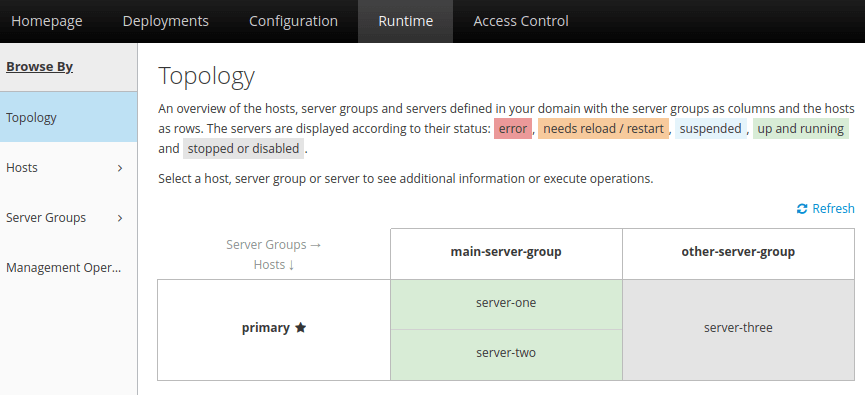The width and height of the screenshot is (865, 395).
Task: Click the orange needs reload / restart legend
Action: 604,129
